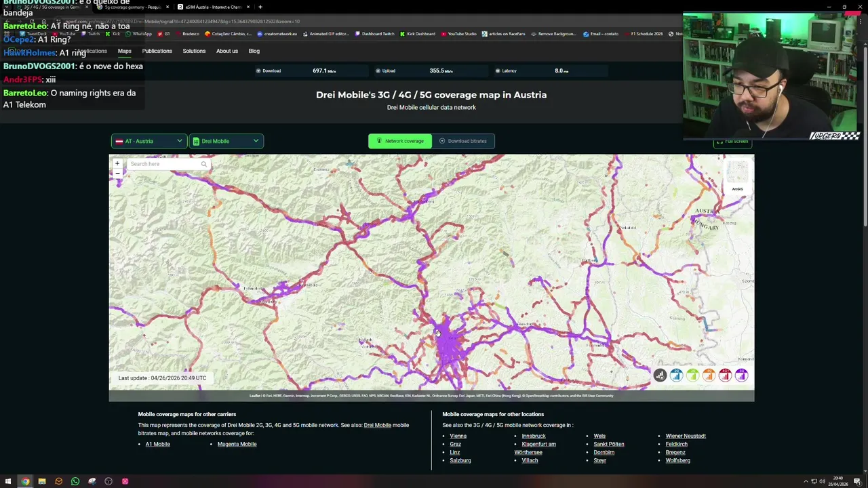The width and height of the screenshot is (868, 488).
Task: Open the Magenta Mobile coverage link
Action: click(237, 444)
